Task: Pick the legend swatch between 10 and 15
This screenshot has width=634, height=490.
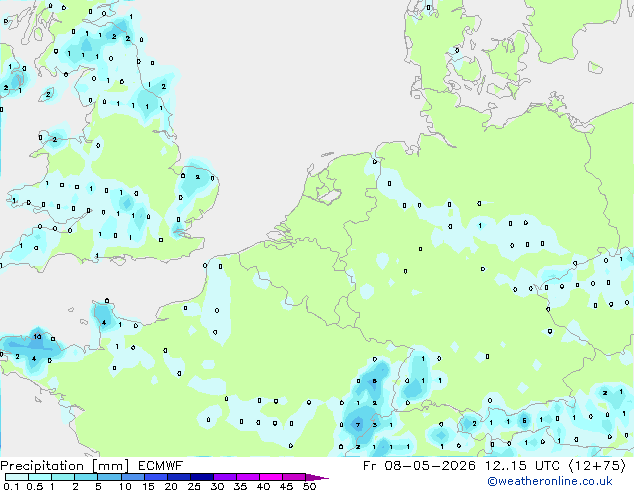Action: [132, 477]
